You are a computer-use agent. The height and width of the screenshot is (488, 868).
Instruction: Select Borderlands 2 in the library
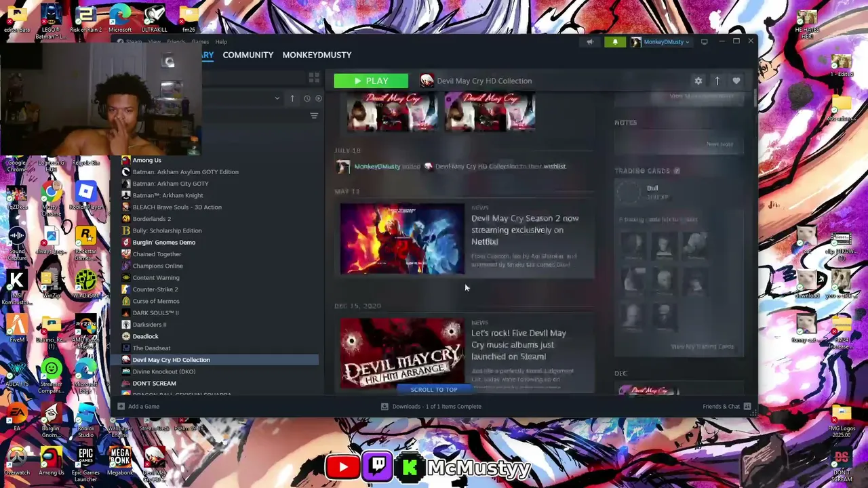151,219
